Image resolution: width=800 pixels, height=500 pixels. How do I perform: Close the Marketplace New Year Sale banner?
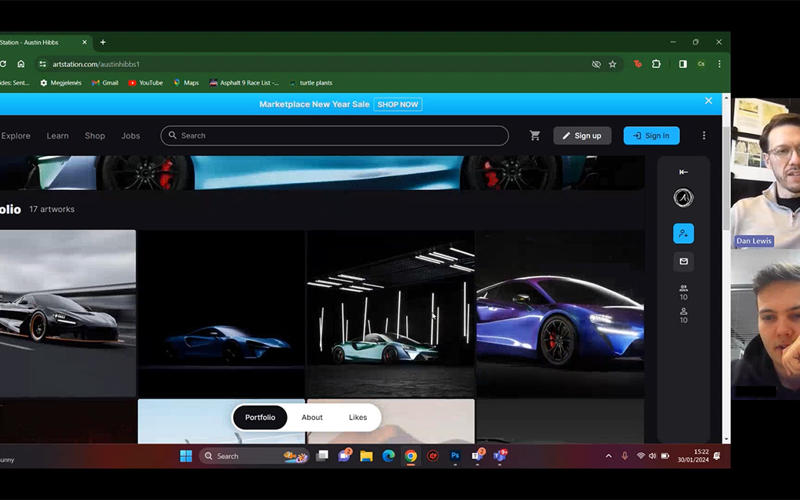[708, 101]
